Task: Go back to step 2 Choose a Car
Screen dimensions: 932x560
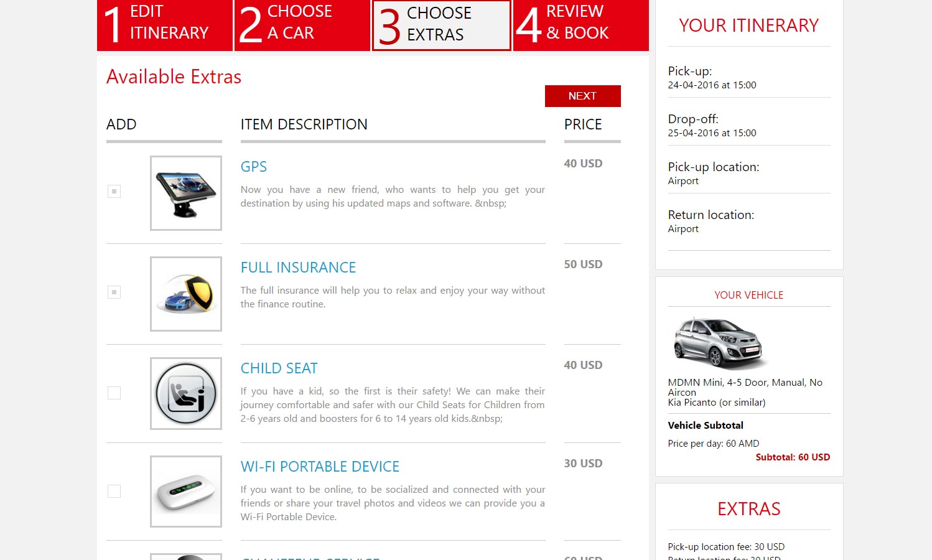Action: click(302, 24)
